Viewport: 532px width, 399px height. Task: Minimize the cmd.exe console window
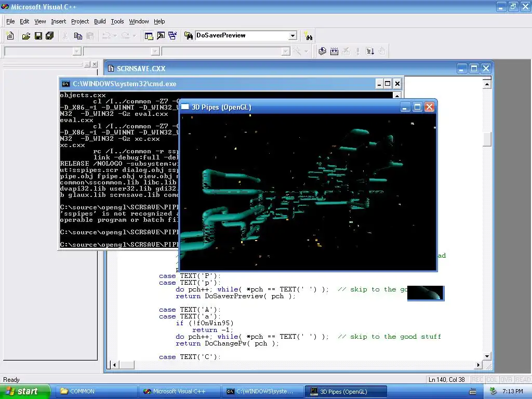379,84
